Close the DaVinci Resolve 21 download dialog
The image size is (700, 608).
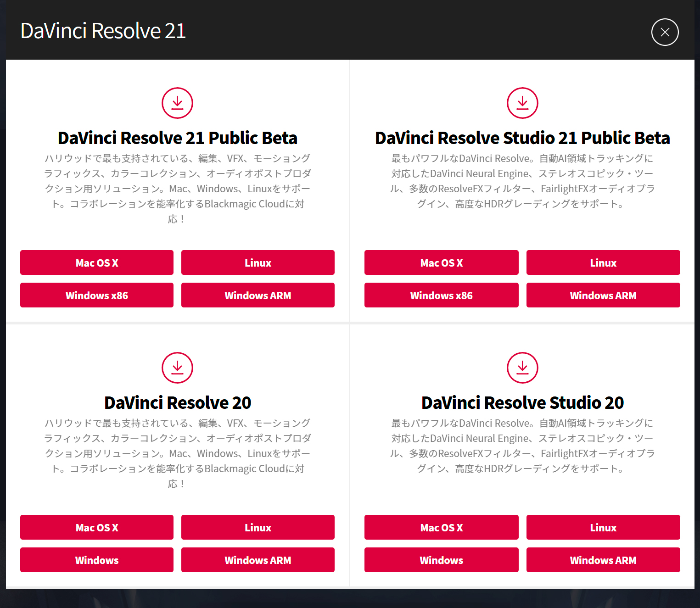pos(665,32)
